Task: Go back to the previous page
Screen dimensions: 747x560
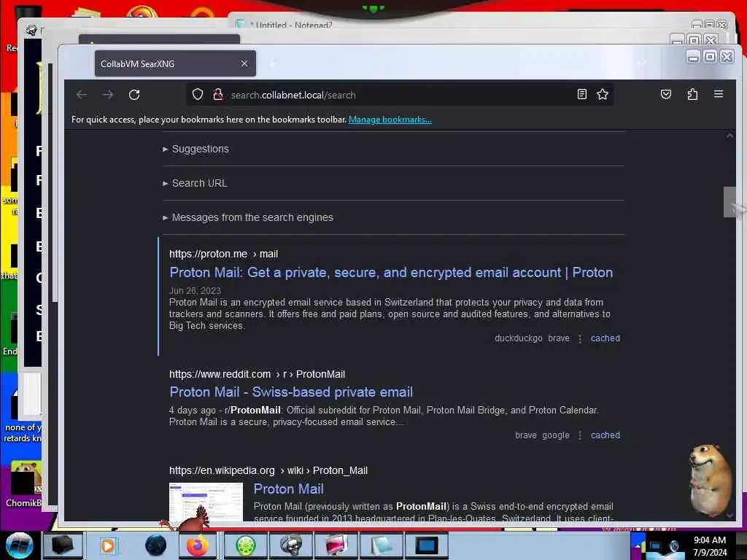Action: [x=82, y=95]
